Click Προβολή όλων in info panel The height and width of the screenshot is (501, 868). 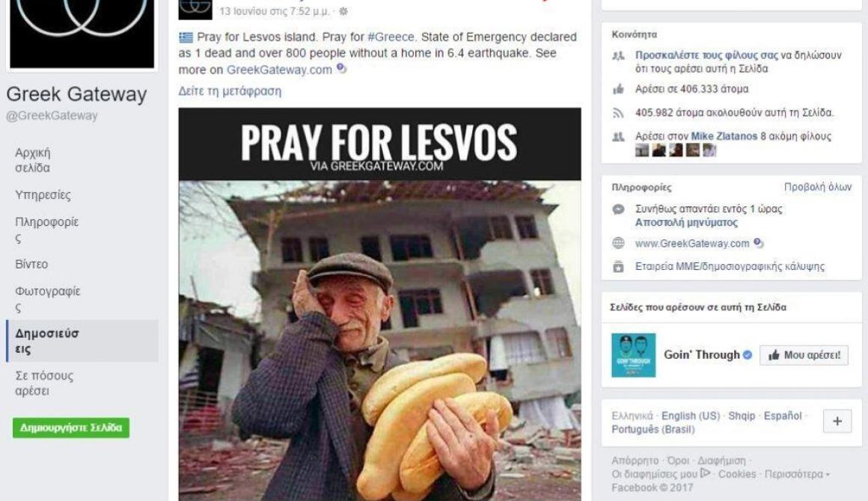(818, 187)
